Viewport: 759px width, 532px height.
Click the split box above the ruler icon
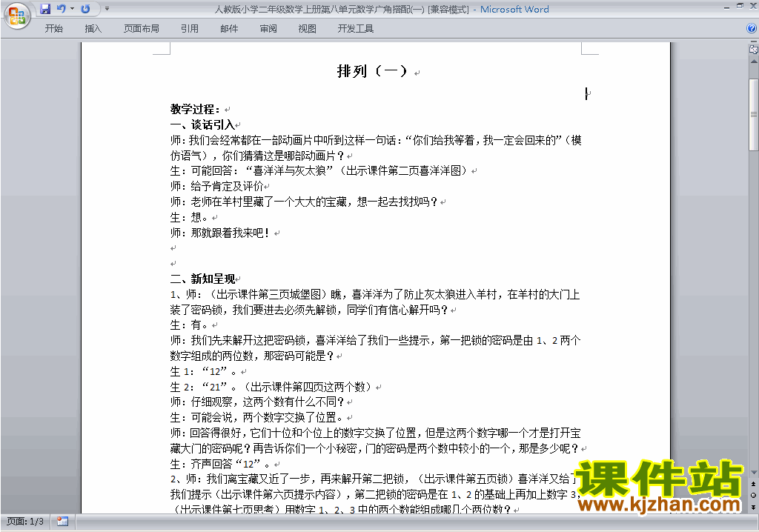(754, 42)
